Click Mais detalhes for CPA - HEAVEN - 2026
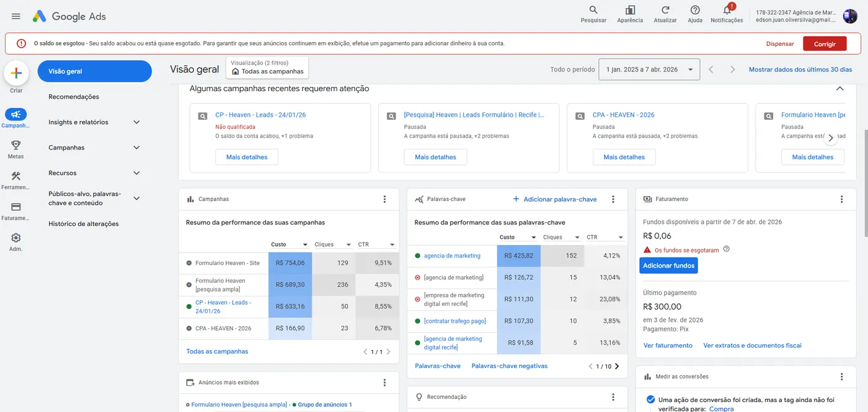 click(624, 158)
